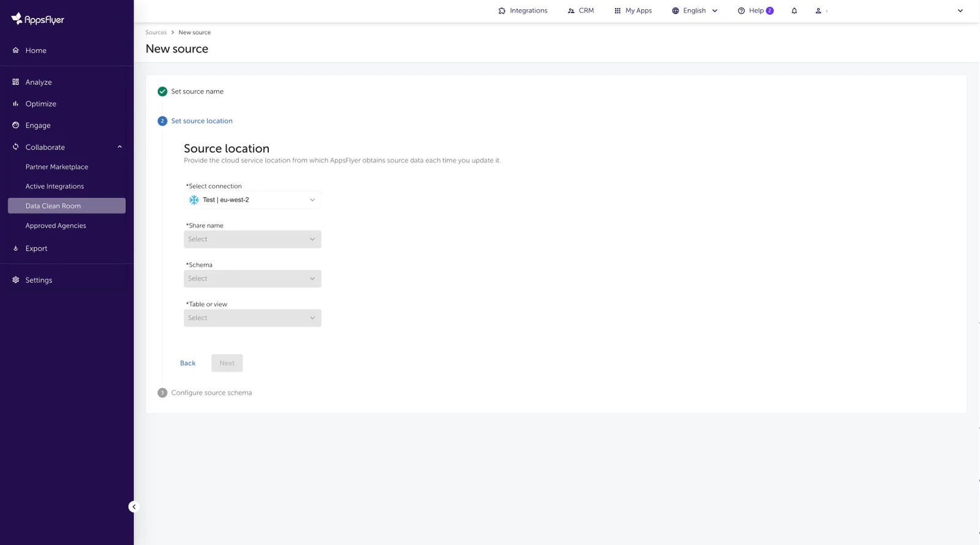Open Integrations in the top bar
This screenshot has height=545, width=980.
pos(522,11)
